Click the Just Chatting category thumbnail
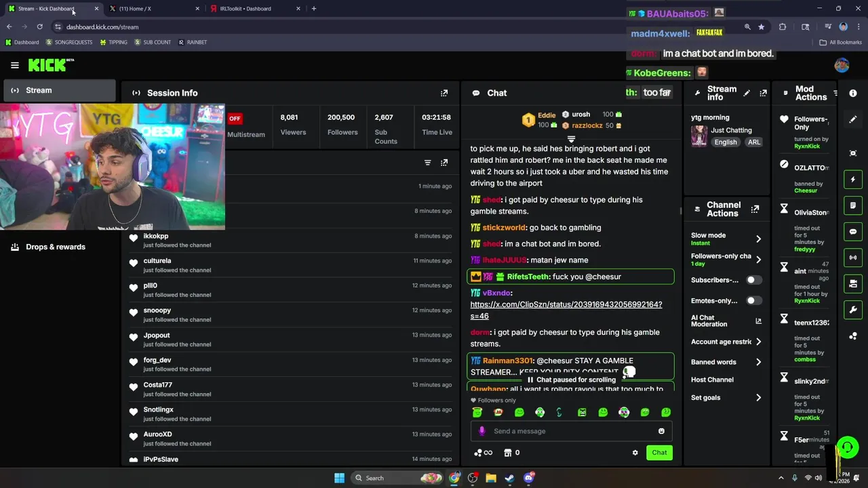This screenshot has height=488, width=868. pyautogui.click(x=699, y=136)
